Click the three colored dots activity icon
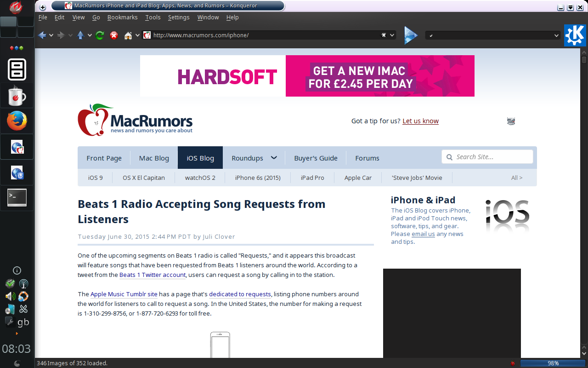 pyautogui.click(x=17, y=48)
